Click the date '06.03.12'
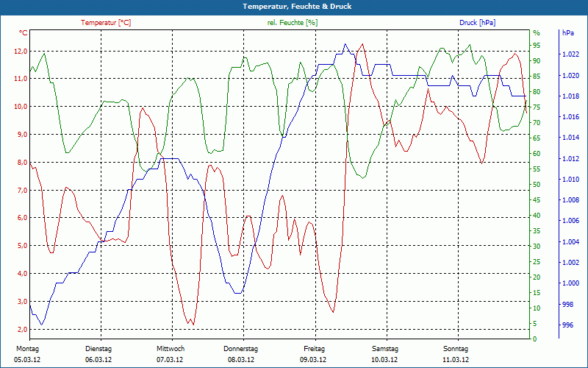The image size is (588, 368). [x=98, y=359]
